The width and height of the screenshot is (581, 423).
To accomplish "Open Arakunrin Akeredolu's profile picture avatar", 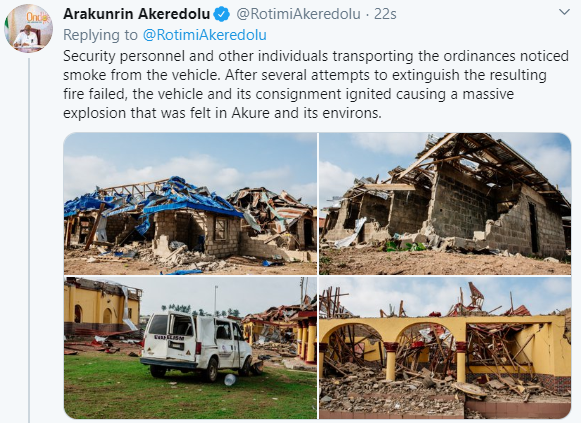I will [28, 29].
